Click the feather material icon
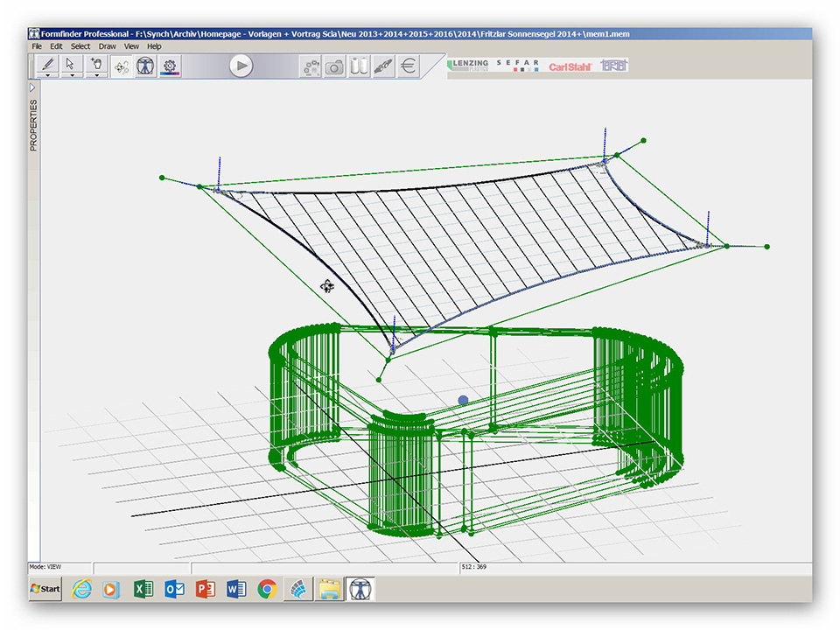 point(383,66)
